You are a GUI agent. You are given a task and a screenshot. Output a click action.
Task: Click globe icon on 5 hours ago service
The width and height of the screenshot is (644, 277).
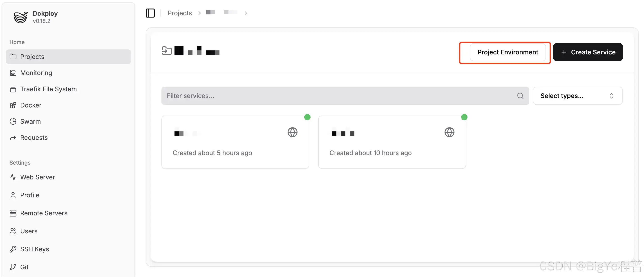[x=292, y=132]
